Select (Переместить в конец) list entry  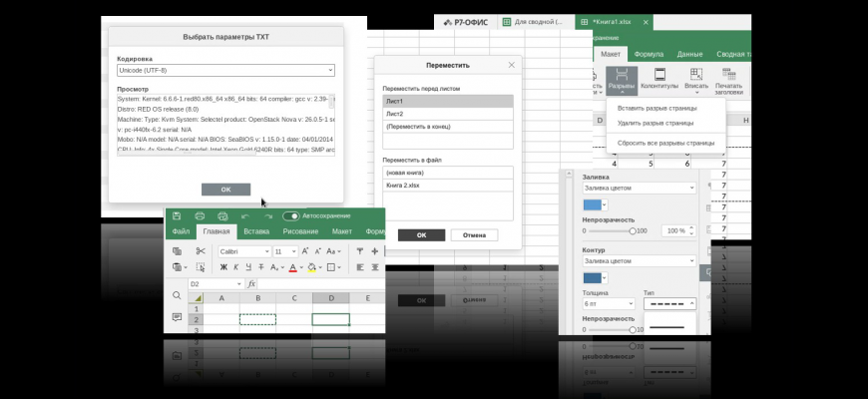tap(448, 127)
